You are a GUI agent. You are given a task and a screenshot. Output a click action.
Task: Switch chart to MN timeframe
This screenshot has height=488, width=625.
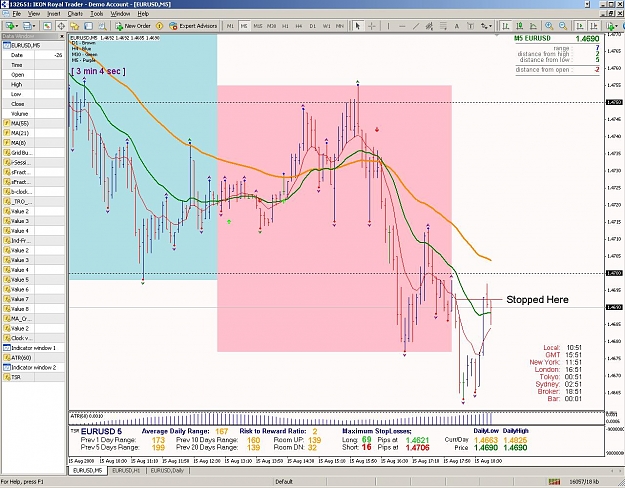tap(340, 26)
